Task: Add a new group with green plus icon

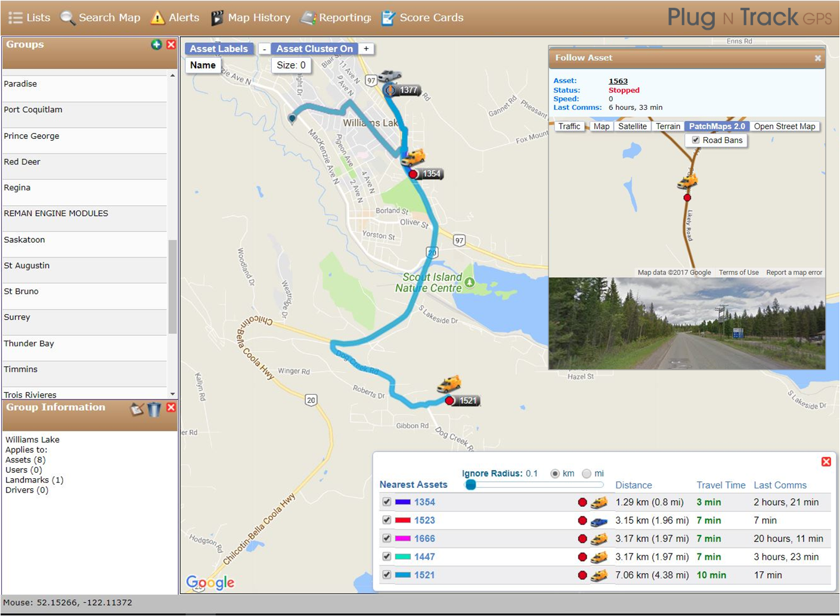Action: click(156, 45)
